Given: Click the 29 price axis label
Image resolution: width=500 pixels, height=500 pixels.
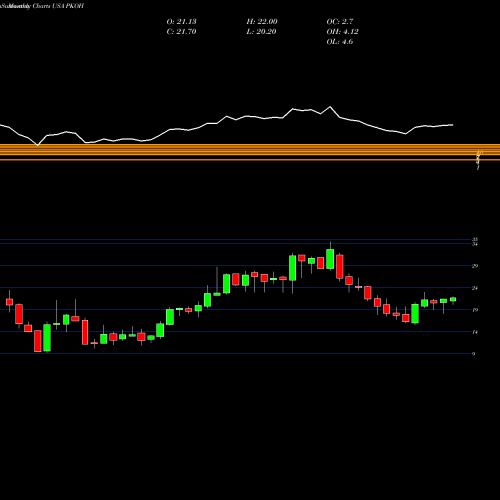Looking at the screenshot, I should click(475, 266).
